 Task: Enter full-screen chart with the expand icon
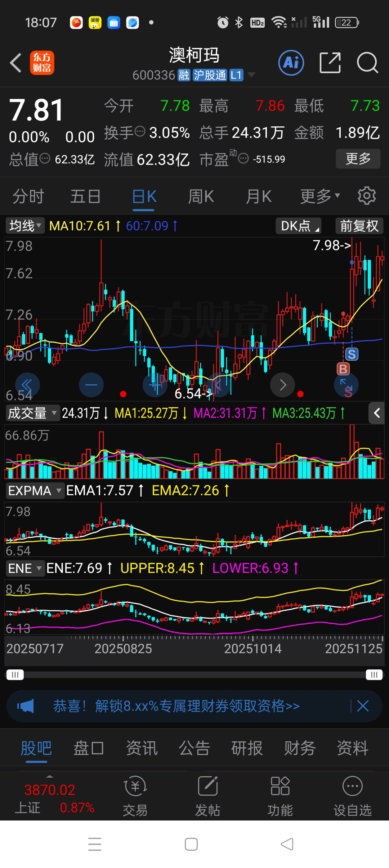pyautogui.click(x=346, y=385)
